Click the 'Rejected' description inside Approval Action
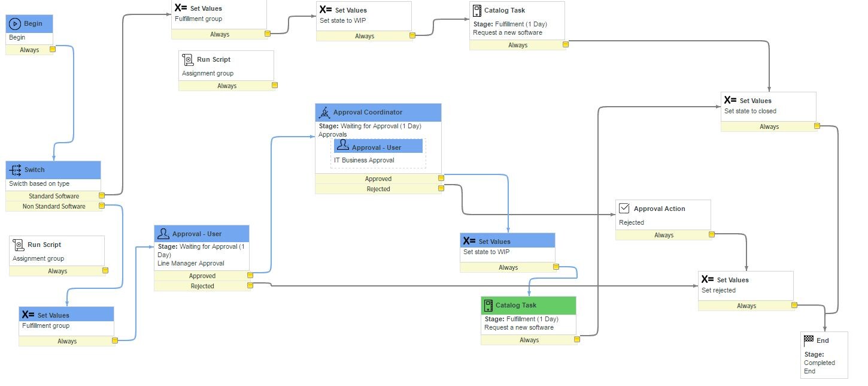868x386 pixels. (x=632, y=222)
